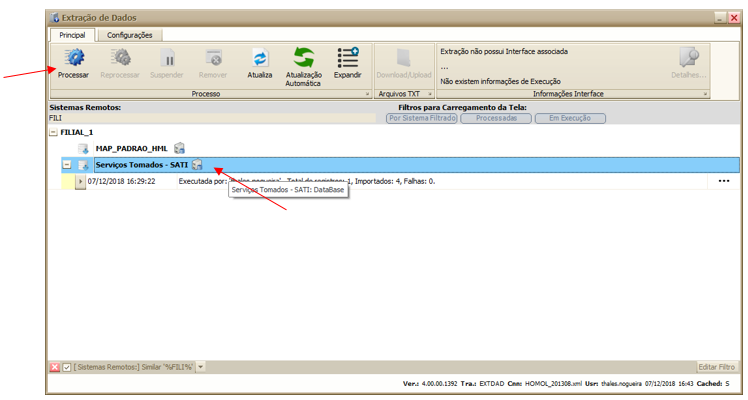Click extraction icon left of Serviços Tomados

(x=83, y=165)
